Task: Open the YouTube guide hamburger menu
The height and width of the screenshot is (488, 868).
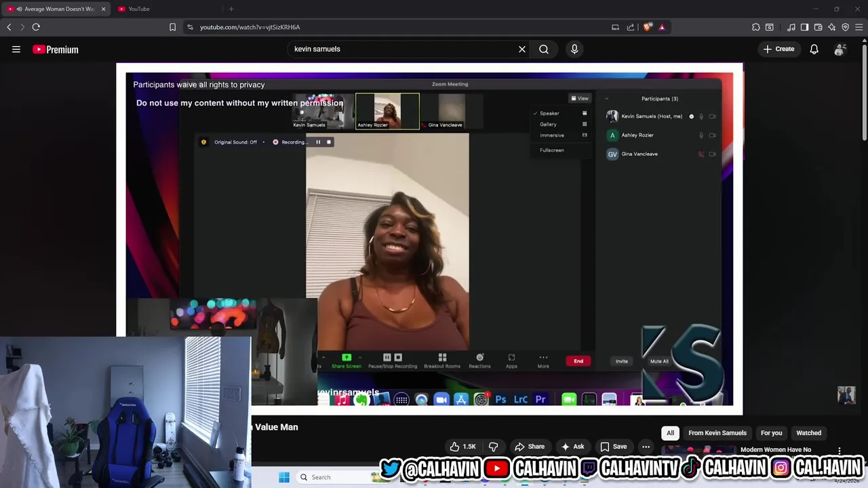Action: click(16, 49)
